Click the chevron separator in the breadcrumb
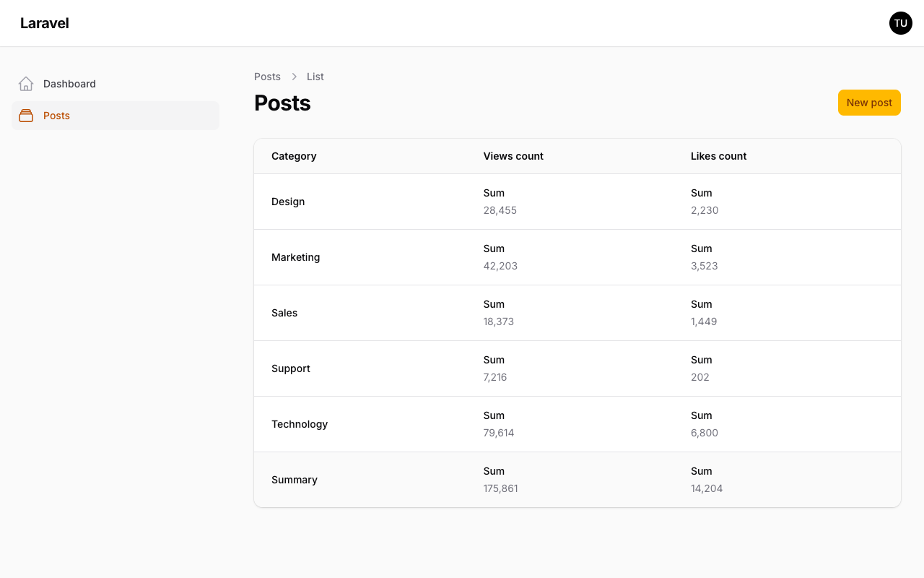Screen dimensions: 924x578 coord(294,76)
